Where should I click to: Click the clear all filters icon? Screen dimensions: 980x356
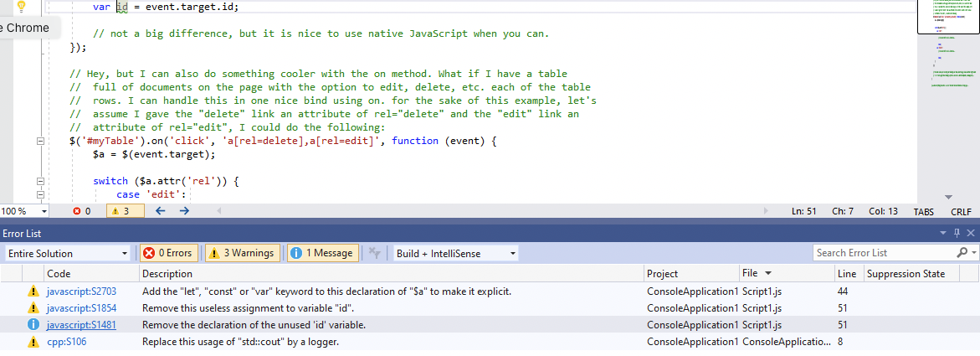pos(374,253)
